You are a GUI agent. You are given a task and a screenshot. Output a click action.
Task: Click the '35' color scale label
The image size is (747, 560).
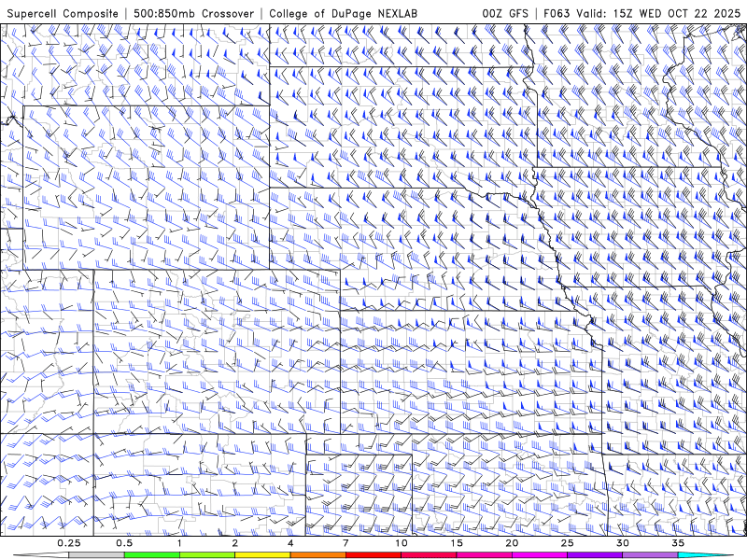click(678, 543)
